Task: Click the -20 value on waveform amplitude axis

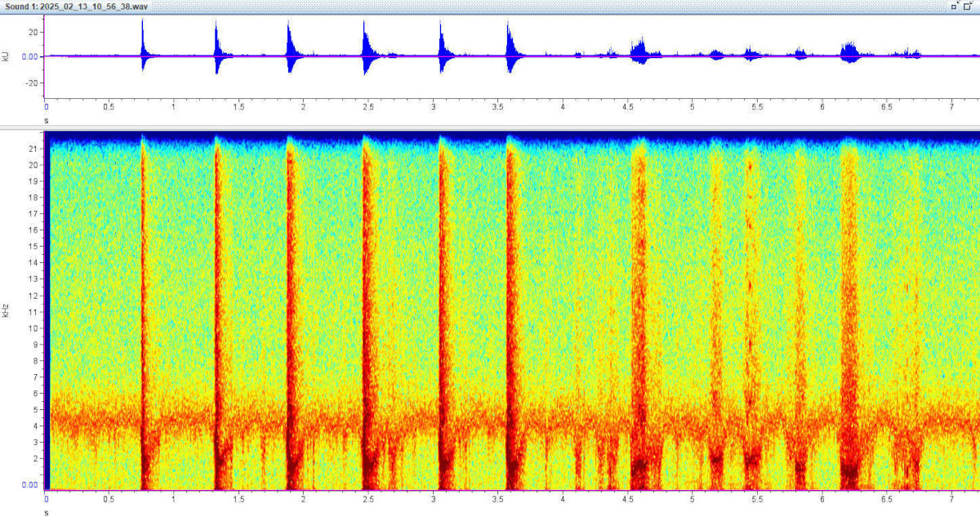Action: click(x=32, y=83)
